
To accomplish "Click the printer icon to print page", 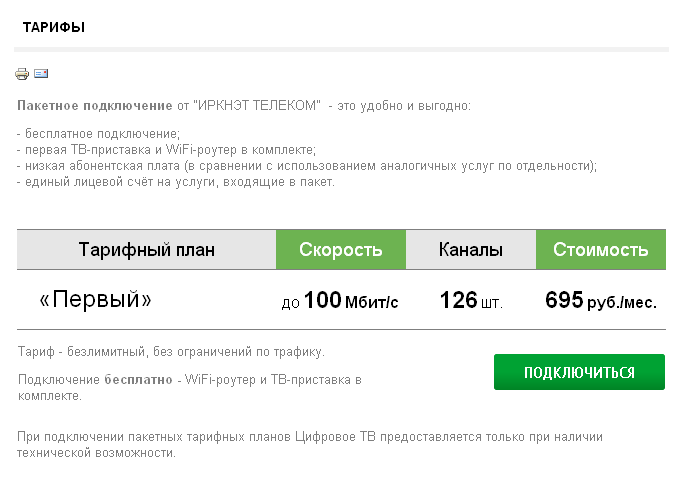I will coord(22,74).
